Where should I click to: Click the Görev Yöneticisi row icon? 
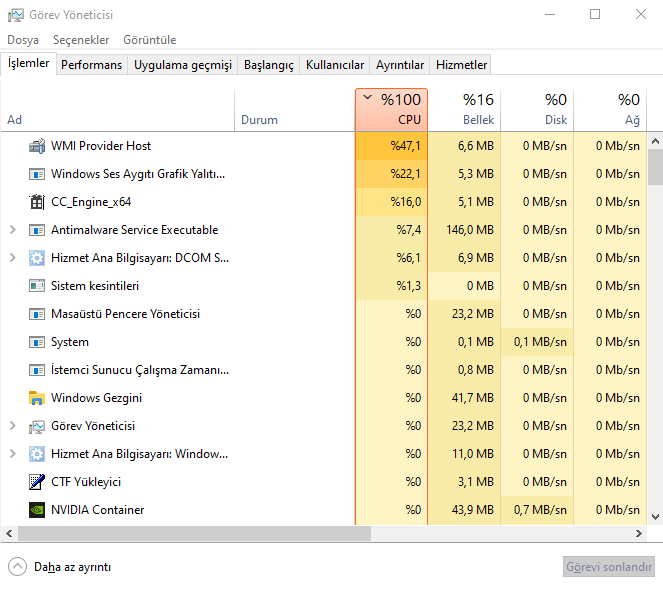[x=37, y=426]
